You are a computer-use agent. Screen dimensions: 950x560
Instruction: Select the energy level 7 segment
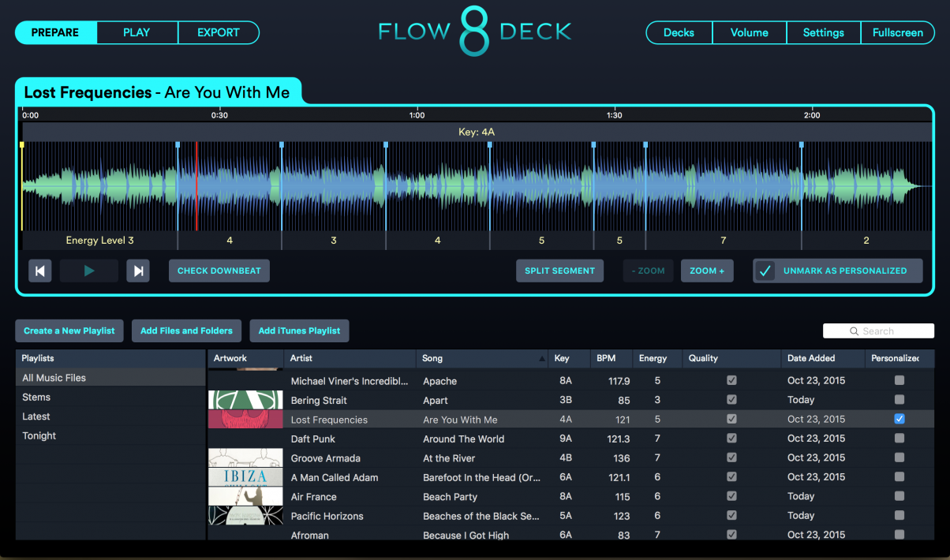tap(724, 241)
